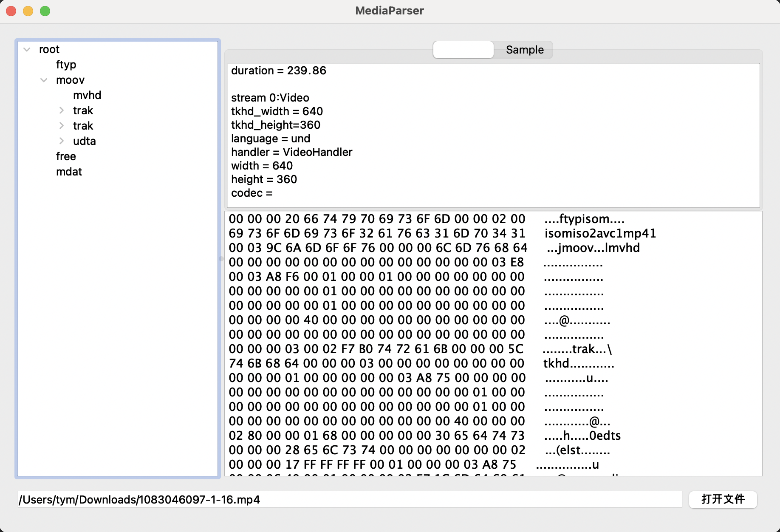Click the ASCII column showing ftypisom
Image resolution: width=780 pixels, height=532 pixels.
click(x=584, y=219)
